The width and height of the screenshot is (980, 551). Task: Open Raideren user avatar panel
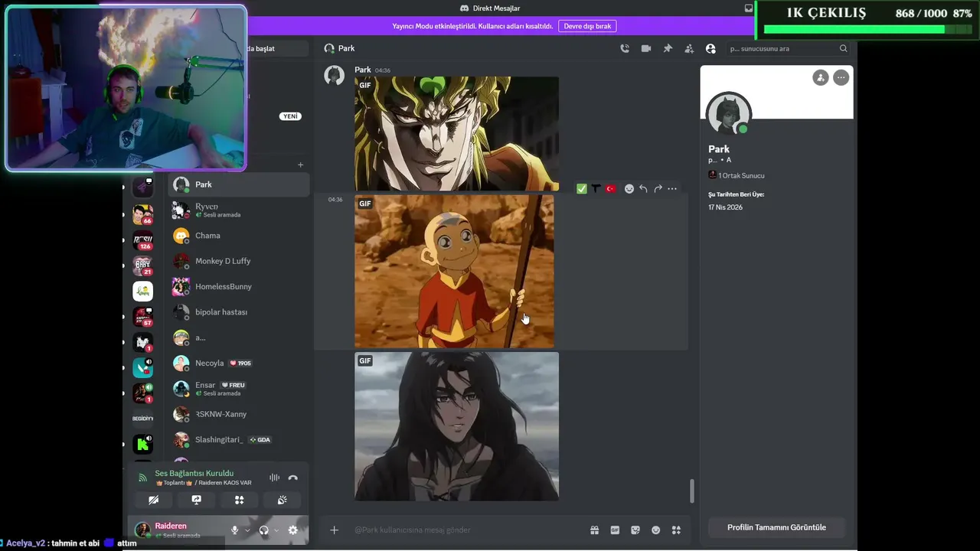coord(142,530)
